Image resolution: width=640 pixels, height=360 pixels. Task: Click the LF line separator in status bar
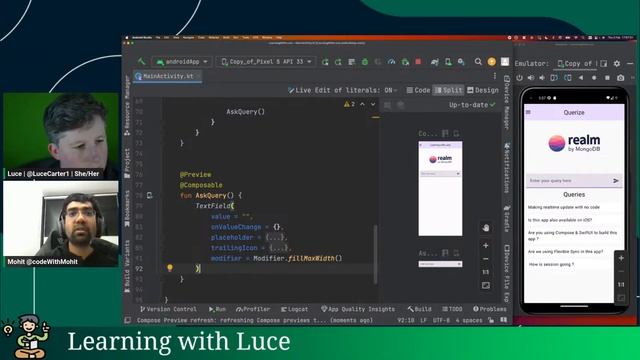pyautogui.click(x=423, y=320)
